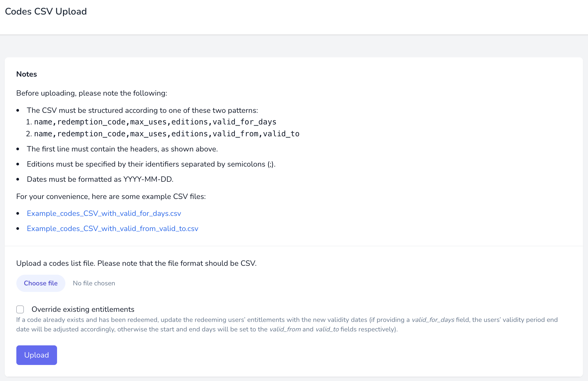Image resolution: width=588 pixels, height=381 pixels.
Task: Click the Before uploading, please note text
Action: [x=92, y=93]
